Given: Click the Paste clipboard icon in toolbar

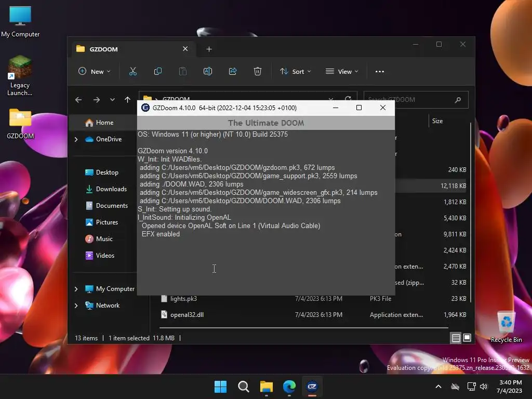Looking at the screenshot, I should point(183,72).
